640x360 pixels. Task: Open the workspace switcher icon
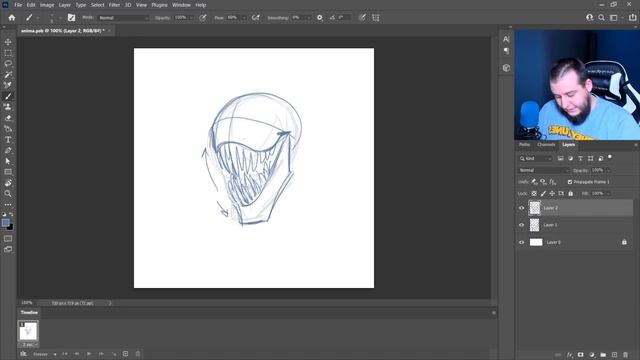tap(613, 18)
